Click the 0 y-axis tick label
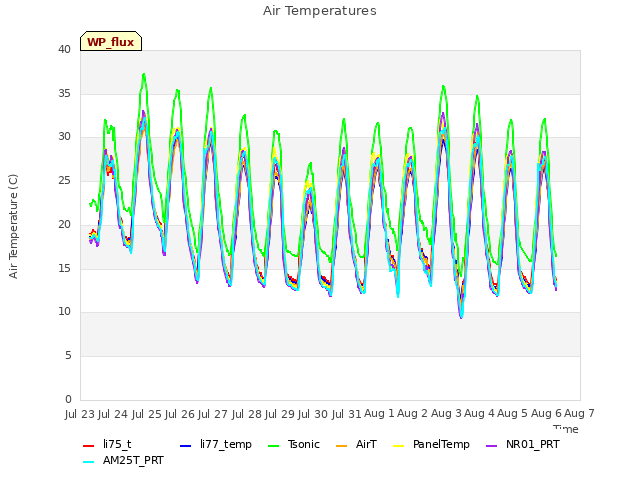This screenshot has width=640, height=480. (68, 399)
